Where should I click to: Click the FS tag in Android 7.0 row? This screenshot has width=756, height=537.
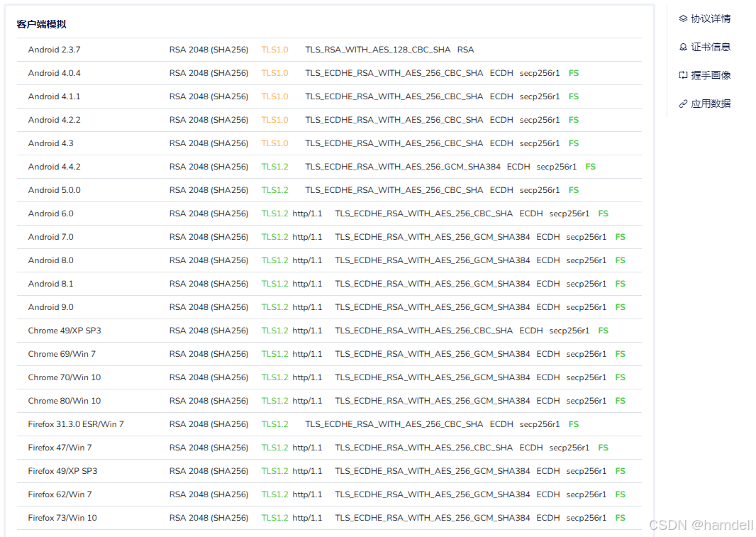pyautogui.click(x=620, y=237)
